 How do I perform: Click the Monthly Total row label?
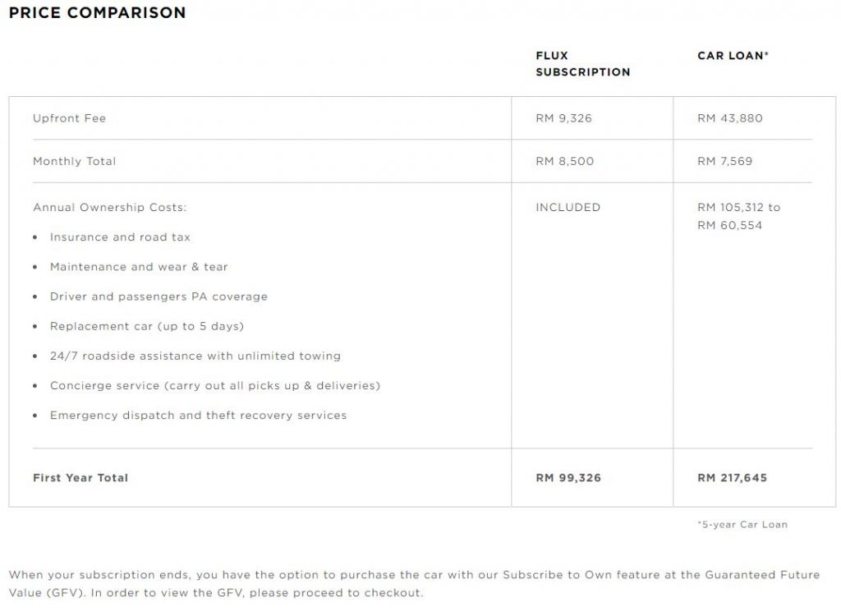pos(74,161)
